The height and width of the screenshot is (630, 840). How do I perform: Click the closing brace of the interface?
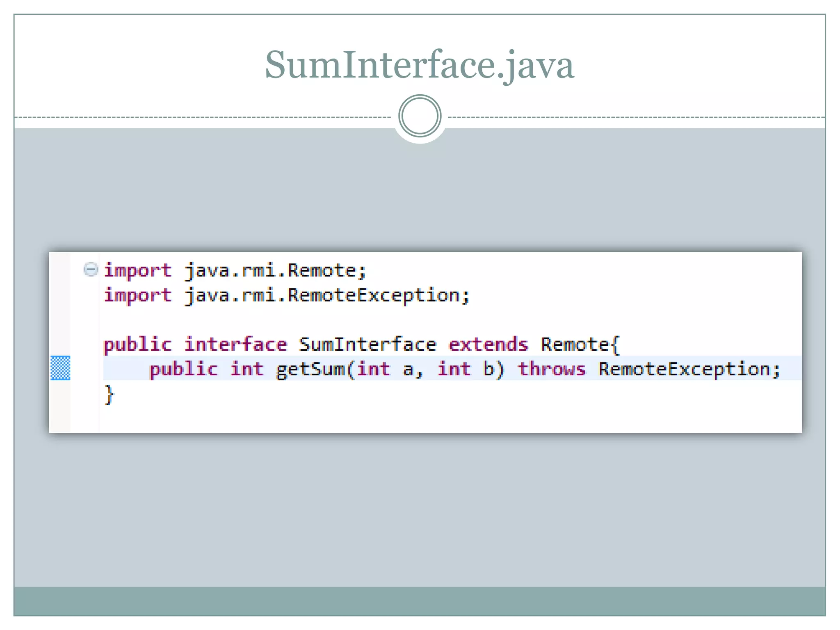coord(109,395)
